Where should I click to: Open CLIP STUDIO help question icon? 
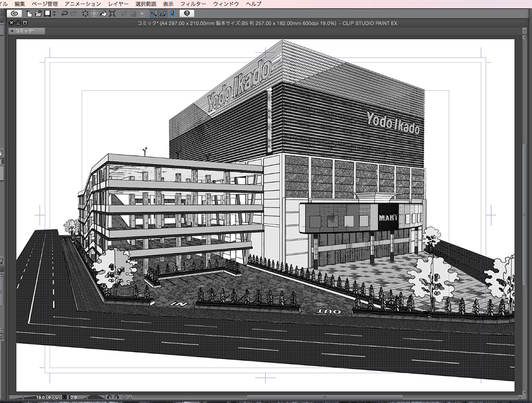[187, 13]
